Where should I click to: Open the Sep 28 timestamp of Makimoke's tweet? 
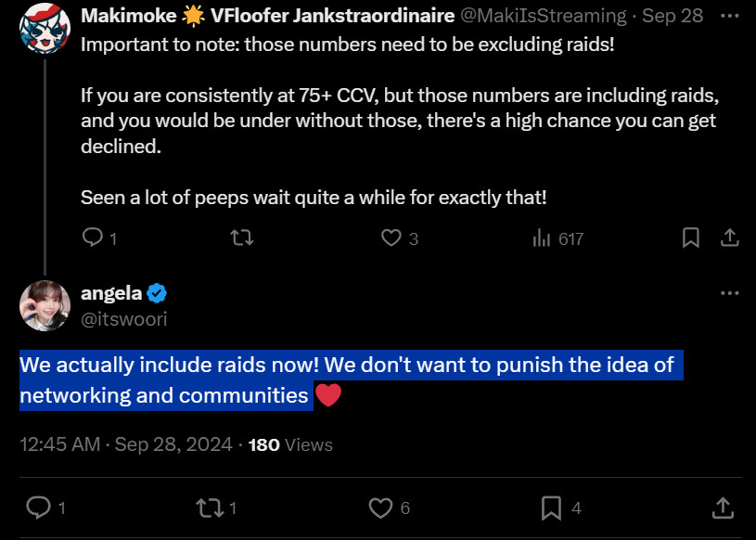673,16
